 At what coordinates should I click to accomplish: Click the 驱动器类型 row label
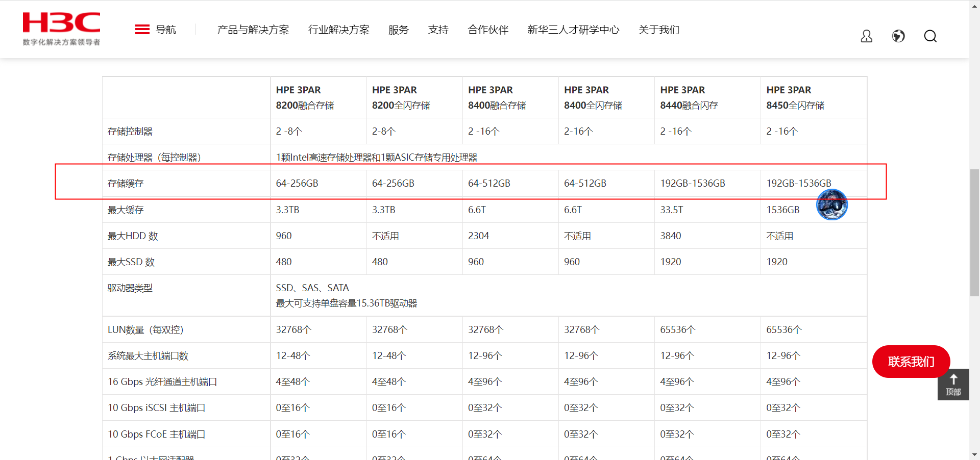point(130,288)
